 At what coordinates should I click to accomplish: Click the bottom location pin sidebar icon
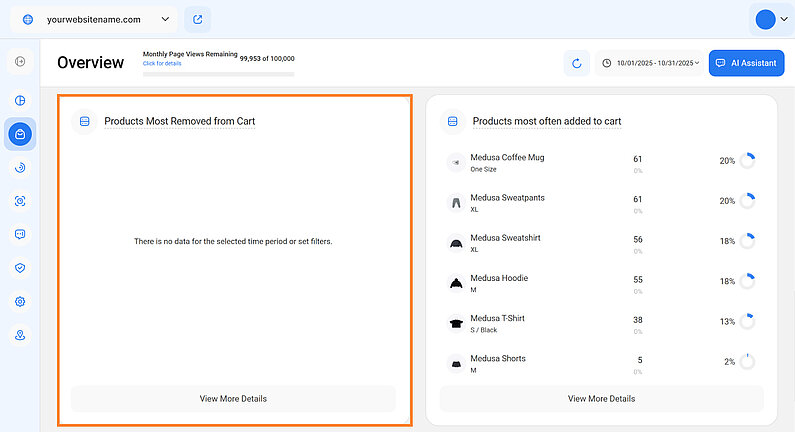(x=20, y=335)
